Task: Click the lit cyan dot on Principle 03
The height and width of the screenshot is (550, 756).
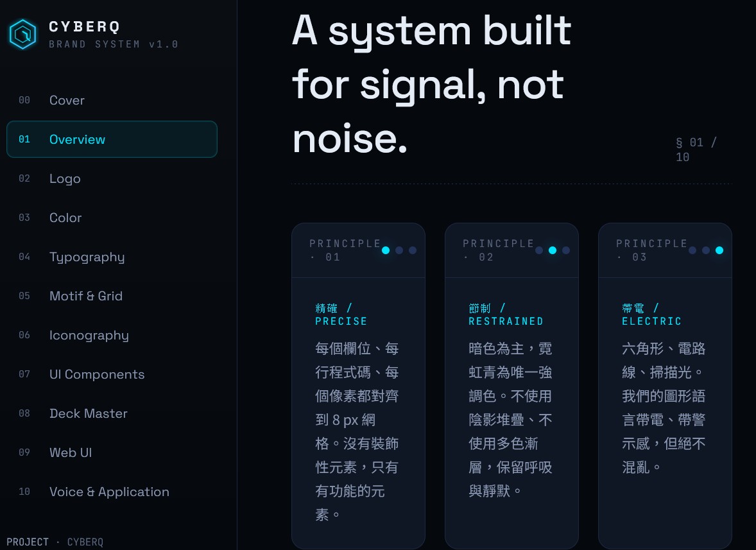Action: pyautogui.click(x=719, y=250)
